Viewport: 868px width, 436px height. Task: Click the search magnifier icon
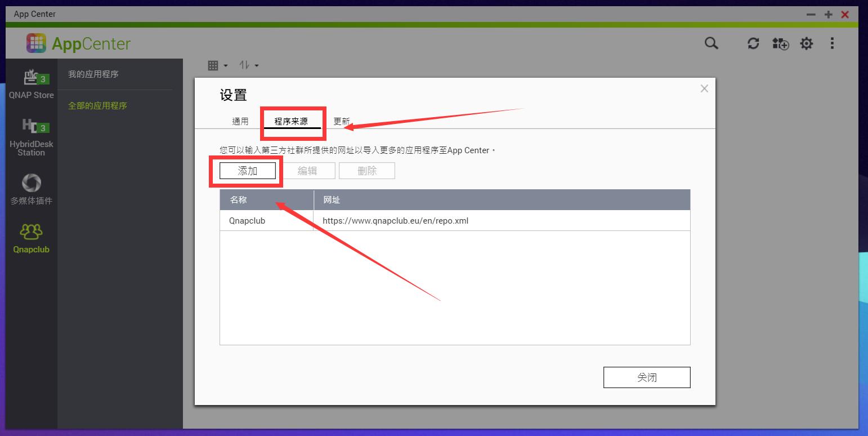[712, 43]
